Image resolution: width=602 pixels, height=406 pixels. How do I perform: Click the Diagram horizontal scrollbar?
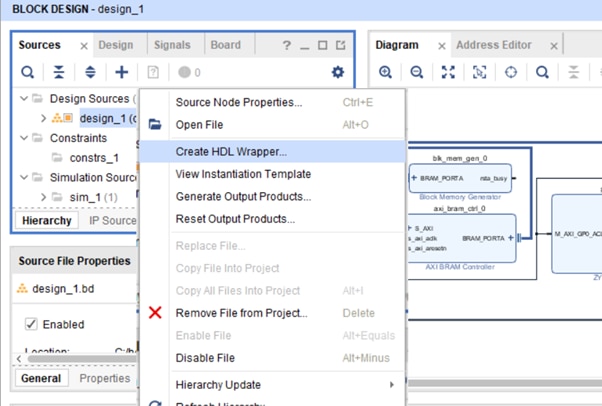pos(505,383)
